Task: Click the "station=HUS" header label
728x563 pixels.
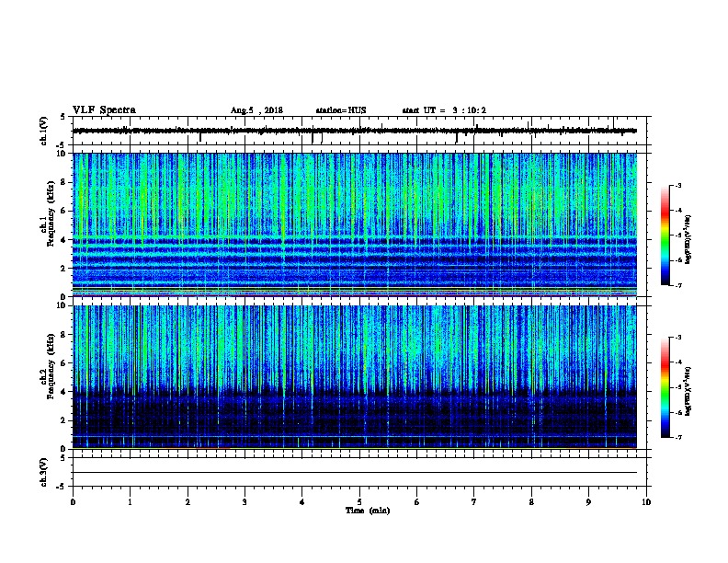Action: pyautogui.click(x=341, y=110)
